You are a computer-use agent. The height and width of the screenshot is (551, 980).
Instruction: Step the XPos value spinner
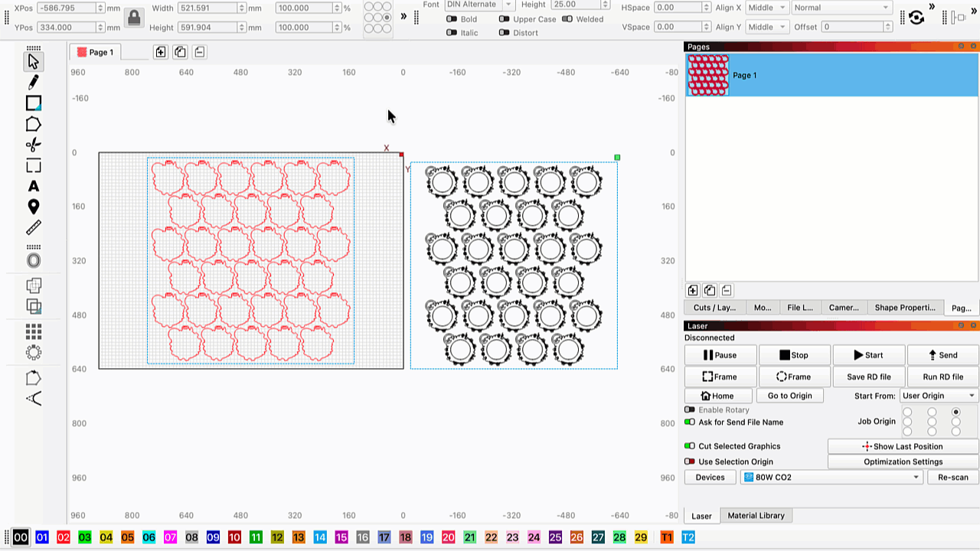coord(100,8)
